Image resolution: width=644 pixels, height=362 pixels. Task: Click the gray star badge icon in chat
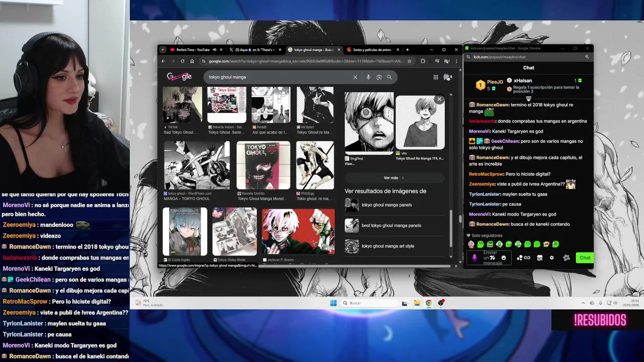pos(567,258)
